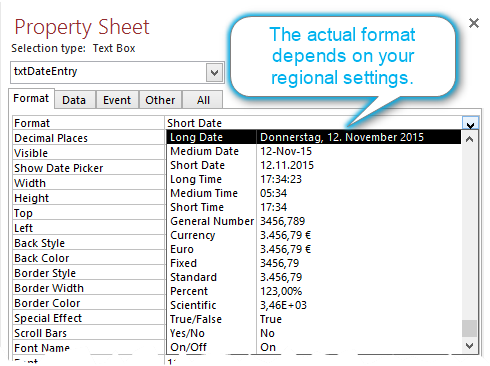This screenshot has width=490, height=366.
Task: Show the All properties tab
Action: [203, 100]
